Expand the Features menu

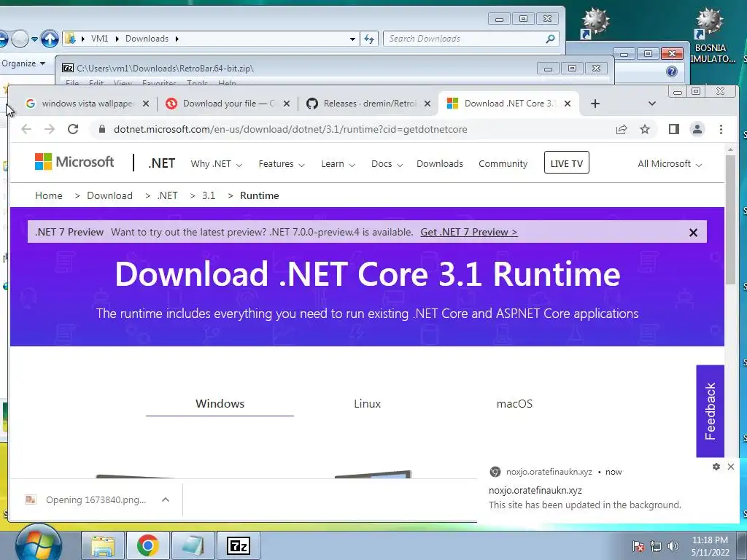click(282, 164)
